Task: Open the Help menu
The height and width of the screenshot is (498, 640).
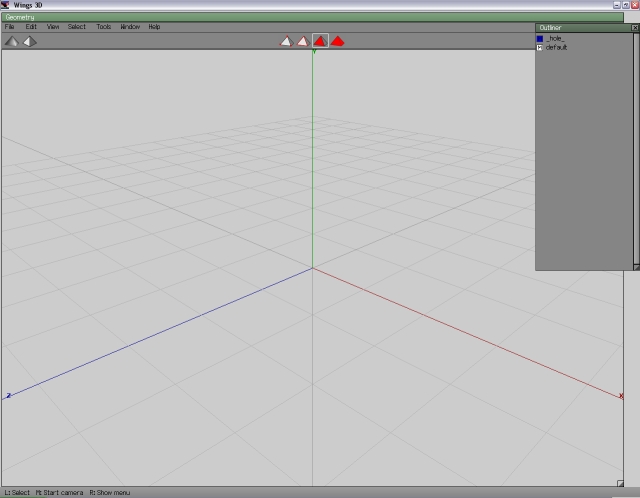Action: tap(154, 27)
